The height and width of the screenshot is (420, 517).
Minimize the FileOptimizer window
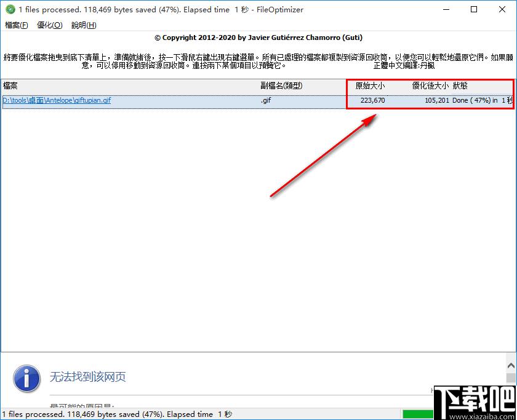pos(446,10)
